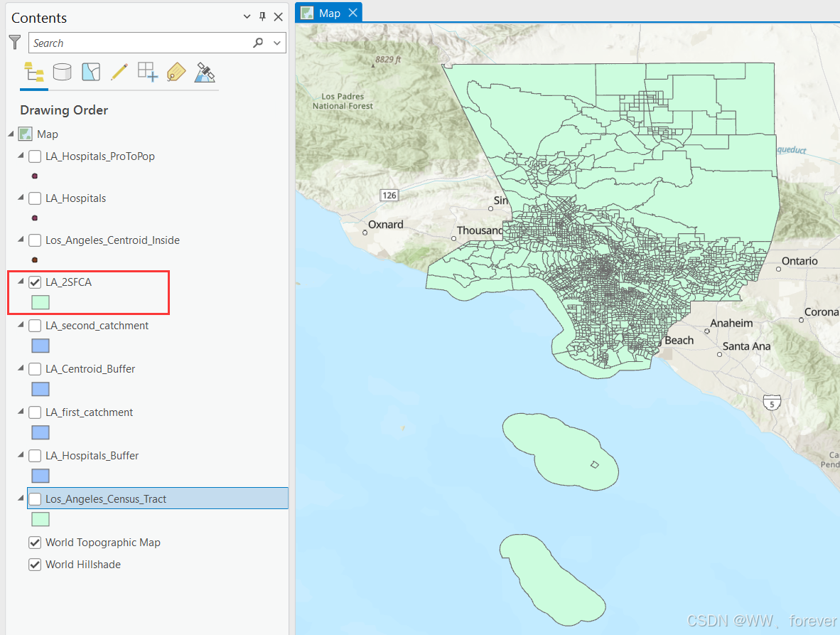Open the search options dropdown arrow
Screen dimensions: 840x635
tap(276, 43)
